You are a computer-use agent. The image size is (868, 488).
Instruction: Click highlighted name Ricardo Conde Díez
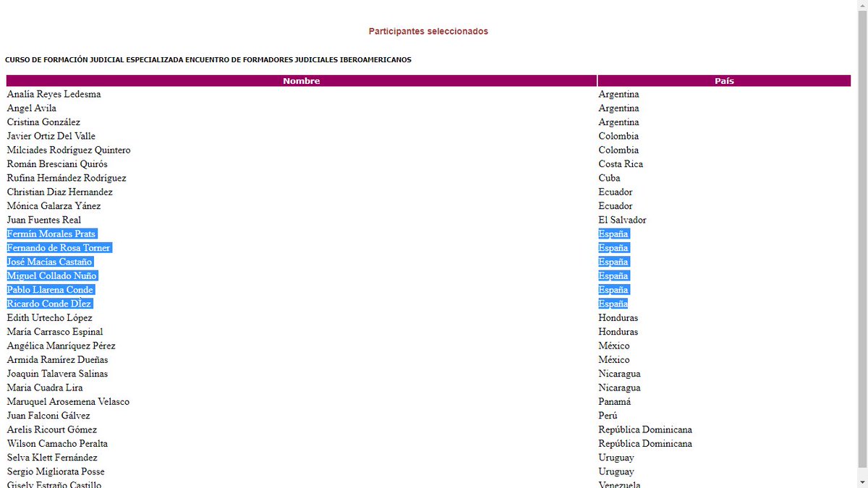point(49,304)
